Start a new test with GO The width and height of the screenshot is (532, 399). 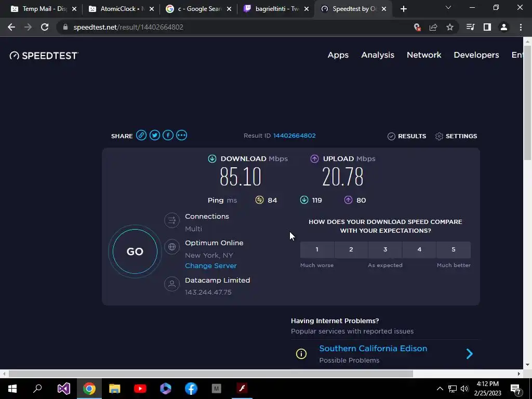pos(135,251)
